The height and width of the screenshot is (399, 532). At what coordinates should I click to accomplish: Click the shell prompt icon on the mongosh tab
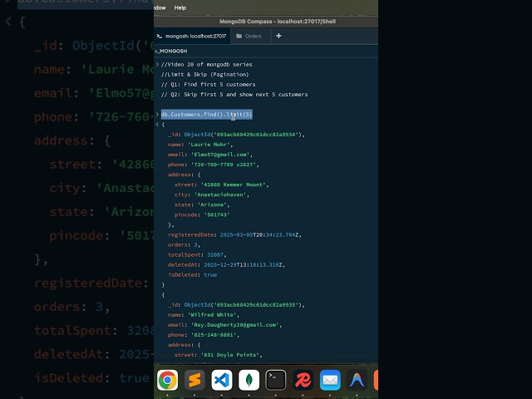coord(159,36)
